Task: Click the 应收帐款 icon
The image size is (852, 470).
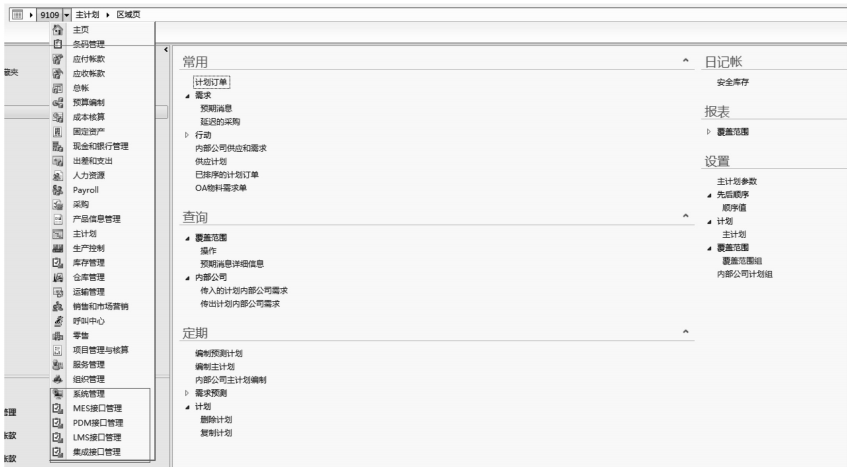Action: coord(58,73)
